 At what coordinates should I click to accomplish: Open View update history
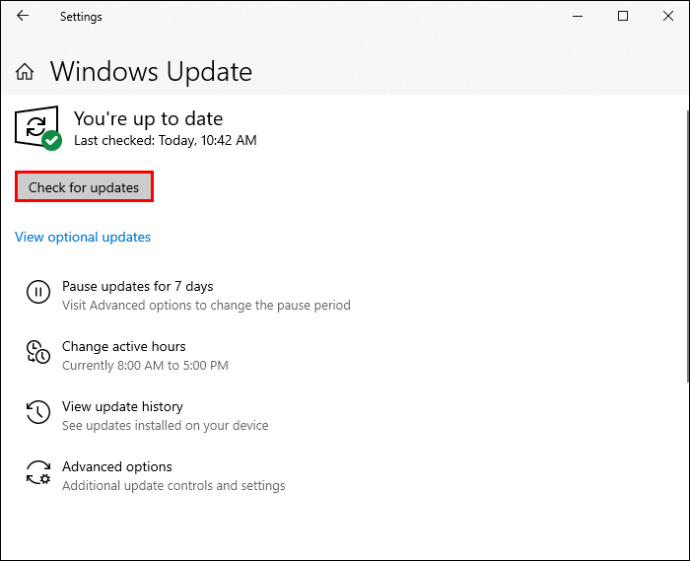pos(122,407)
